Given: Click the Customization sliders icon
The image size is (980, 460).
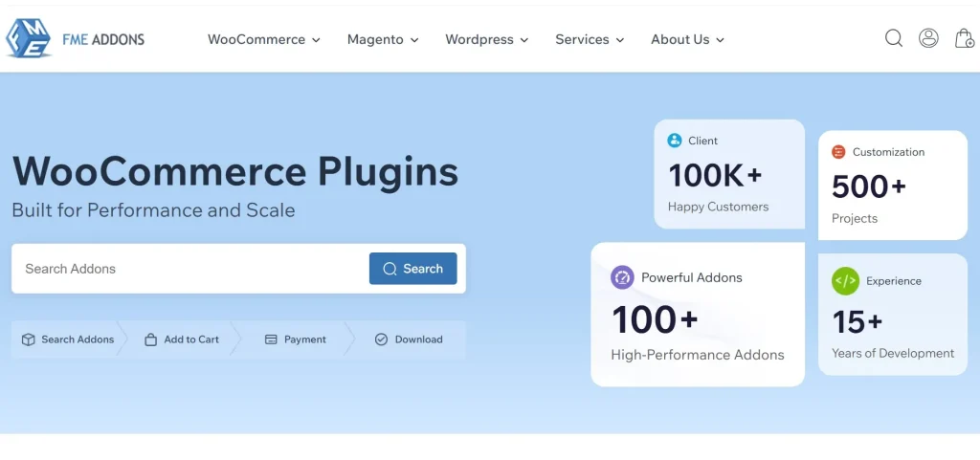Looking at the screenshot, I should pyautogui.click(x=838, y=152).
